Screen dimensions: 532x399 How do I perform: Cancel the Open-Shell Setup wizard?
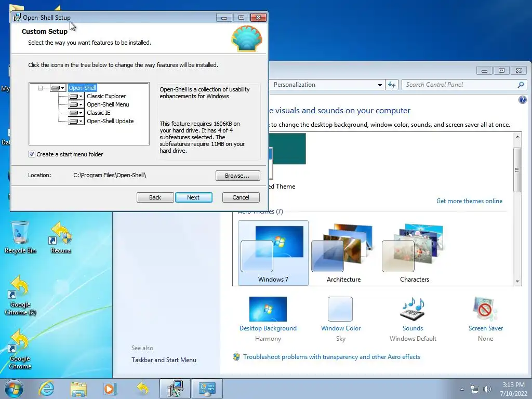click(241, 197)
